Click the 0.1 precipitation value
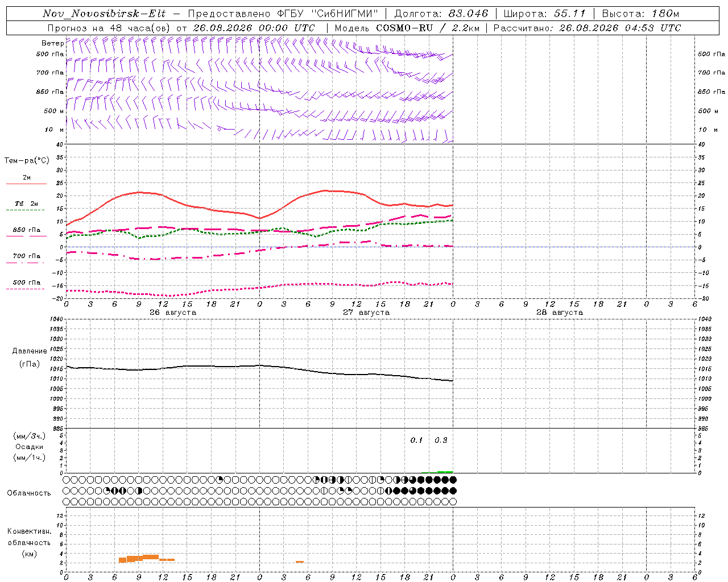Screen dimensions: 728x582 click(x=416, y=440)
